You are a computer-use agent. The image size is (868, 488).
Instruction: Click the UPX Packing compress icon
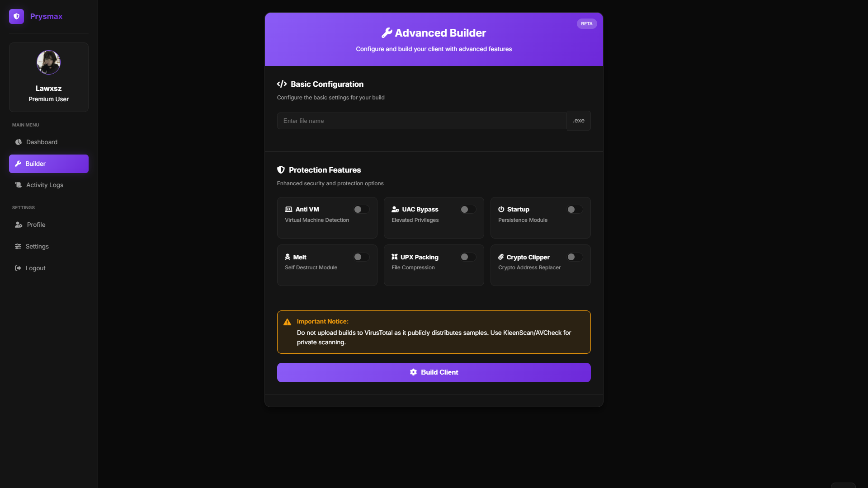coord(395,257)
